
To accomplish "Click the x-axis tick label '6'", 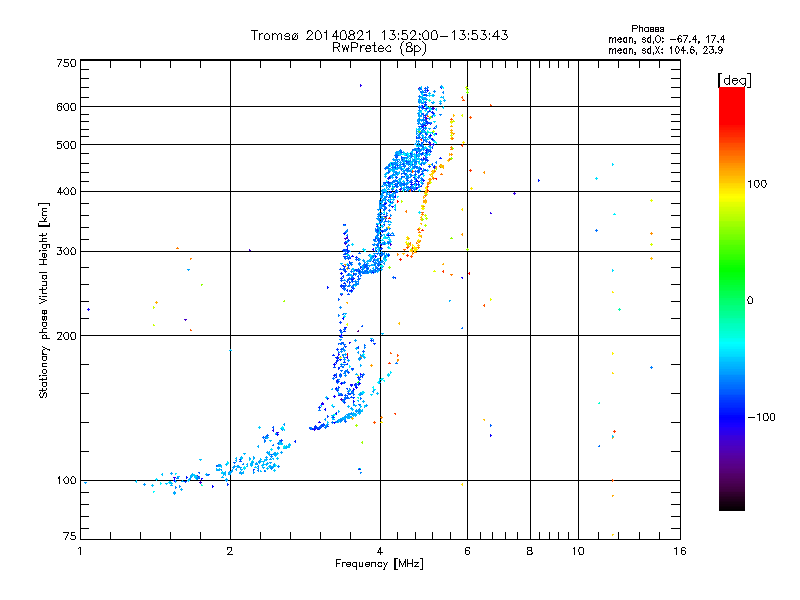I will (x=467, y=551).
